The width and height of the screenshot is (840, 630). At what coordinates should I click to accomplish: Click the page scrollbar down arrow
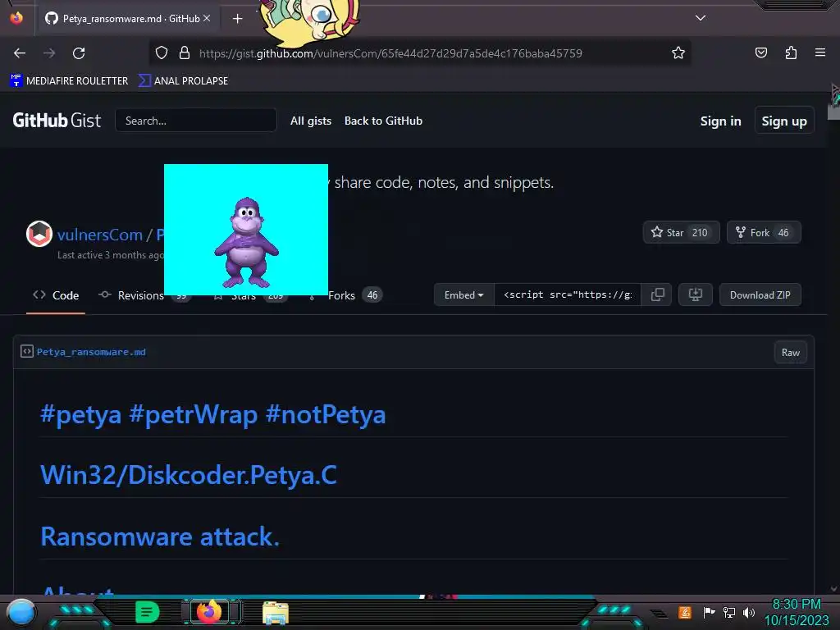click(833, 589)
